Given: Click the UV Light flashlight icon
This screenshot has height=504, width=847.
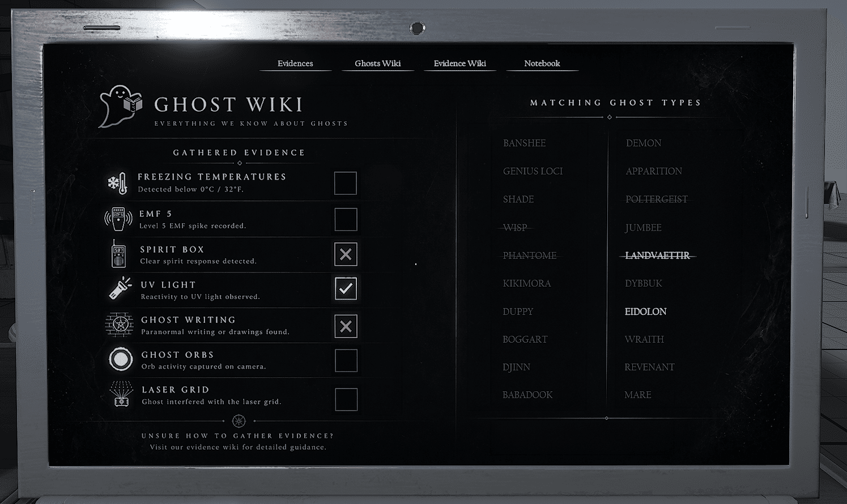Looking at the screenshot, I should pos(120,289).
